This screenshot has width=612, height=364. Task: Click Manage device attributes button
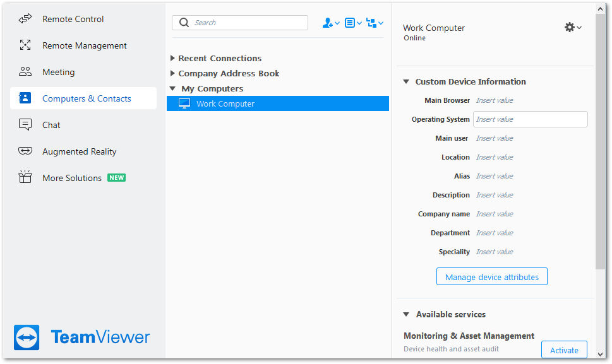click(x=492, y=277)
